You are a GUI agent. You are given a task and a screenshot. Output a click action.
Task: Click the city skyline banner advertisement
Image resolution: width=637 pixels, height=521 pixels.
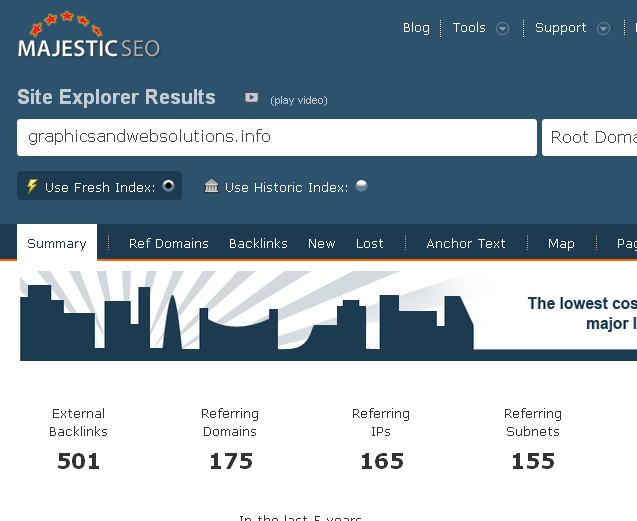tap(328, 317)
